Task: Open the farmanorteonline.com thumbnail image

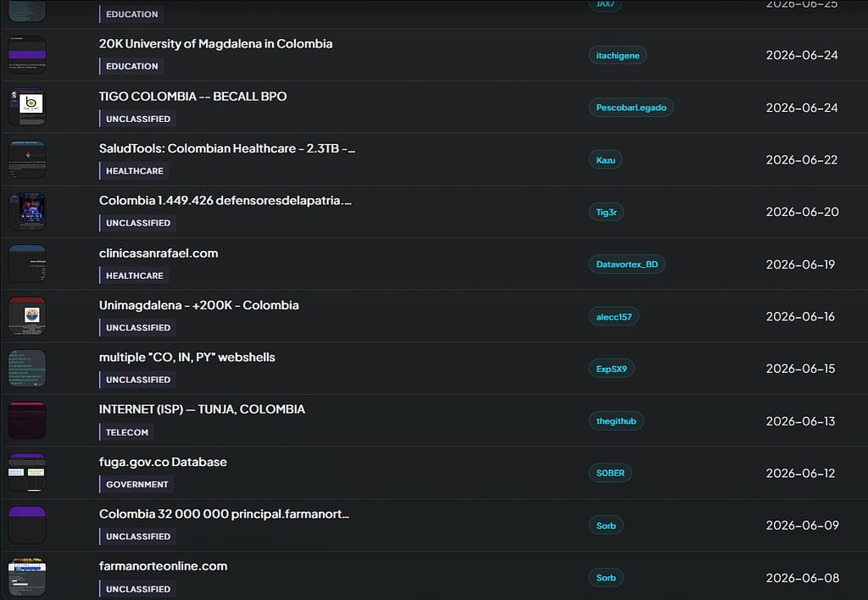Action: 27,577
